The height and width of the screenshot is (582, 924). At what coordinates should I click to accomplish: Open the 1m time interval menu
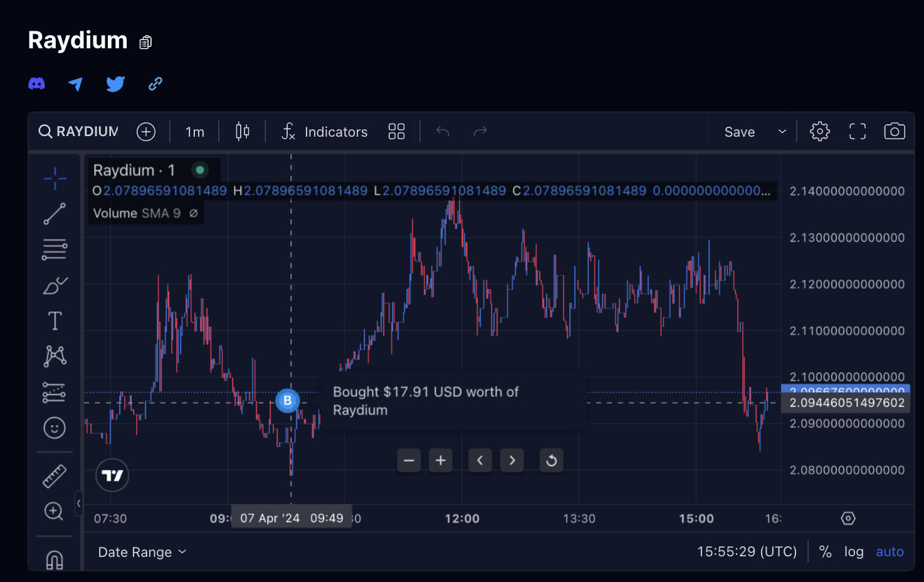[194, 132]
